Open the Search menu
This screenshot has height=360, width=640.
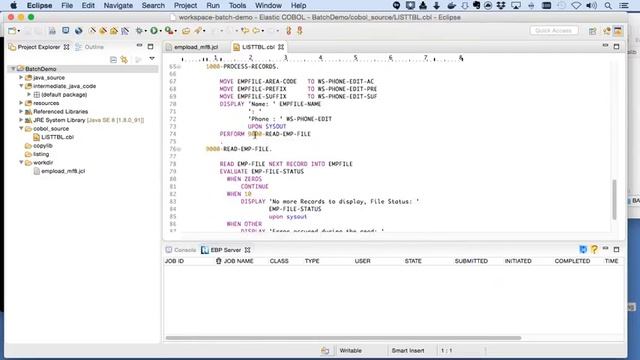point(153,6)
